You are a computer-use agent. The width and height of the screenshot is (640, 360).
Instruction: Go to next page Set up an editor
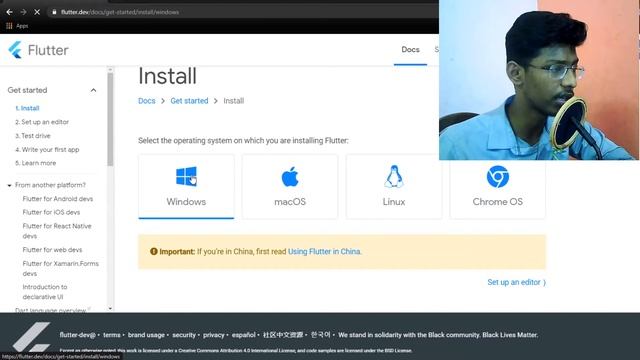[516, 282]
